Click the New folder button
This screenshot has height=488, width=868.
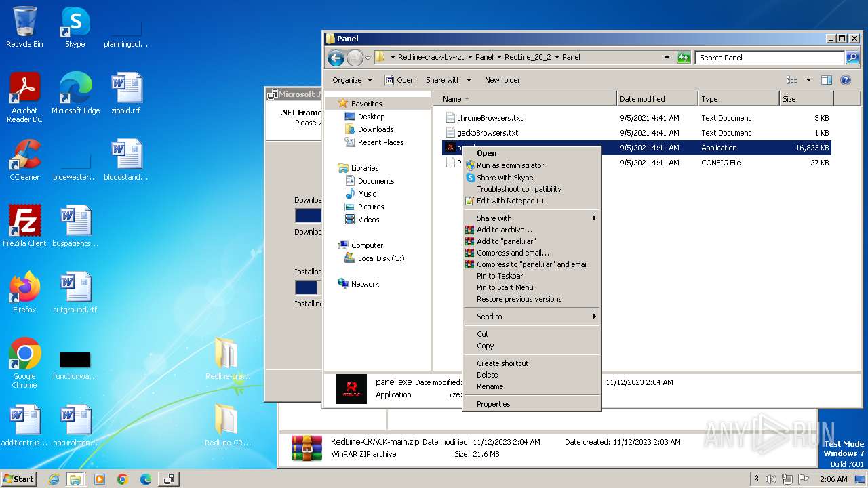pos(502,80)
